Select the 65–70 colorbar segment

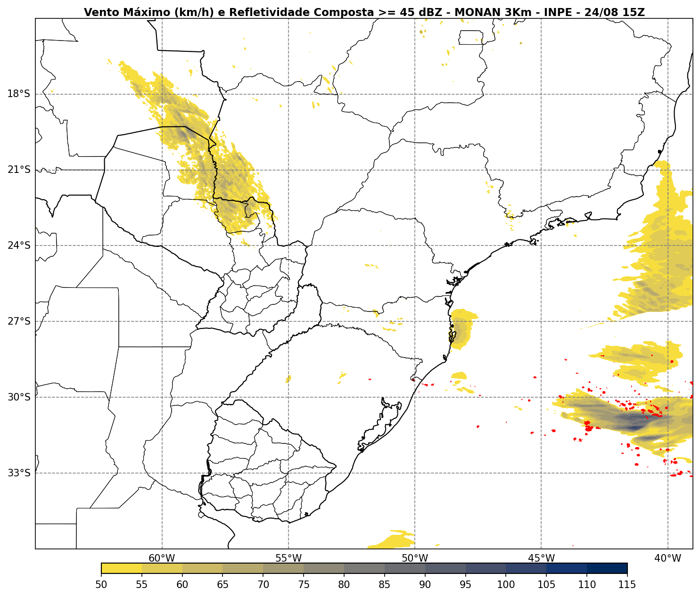(x=243, y=568)
